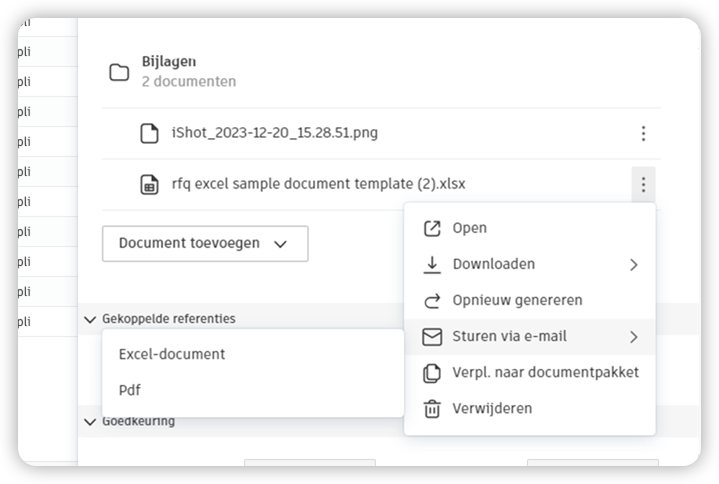Expand the Downloaden submenu arrow

[633, 265]
